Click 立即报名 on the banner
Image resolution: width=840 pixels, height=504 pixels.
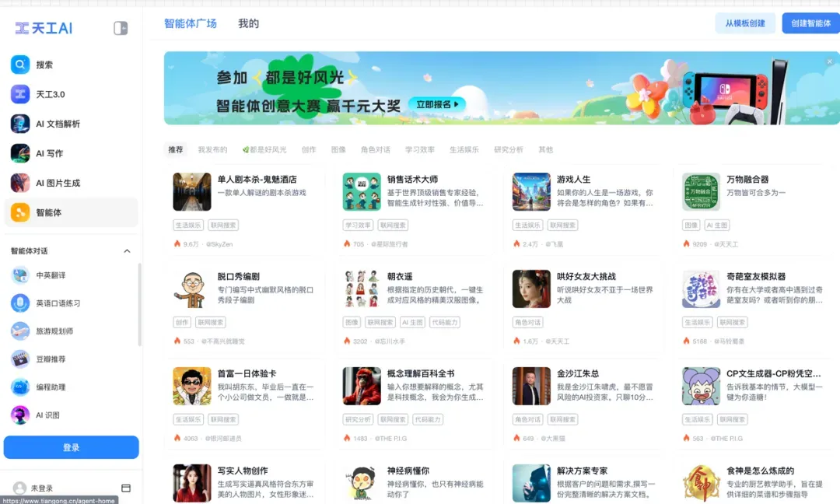click(x=437, y=104)
